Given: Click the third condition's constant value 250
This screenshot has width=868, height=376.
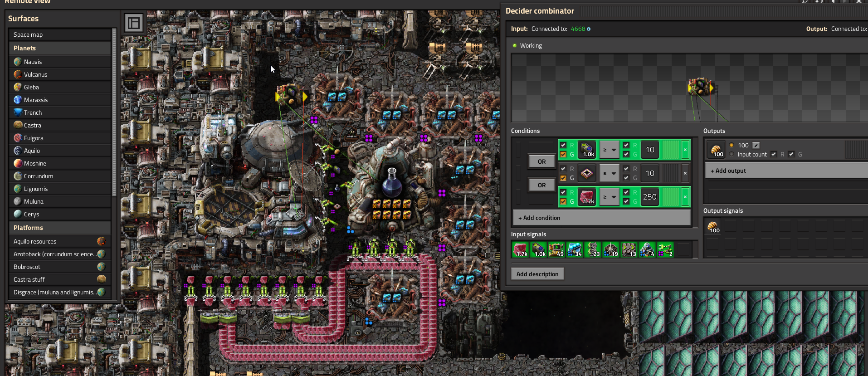Looking at the screenshot, I should [650, 197].
